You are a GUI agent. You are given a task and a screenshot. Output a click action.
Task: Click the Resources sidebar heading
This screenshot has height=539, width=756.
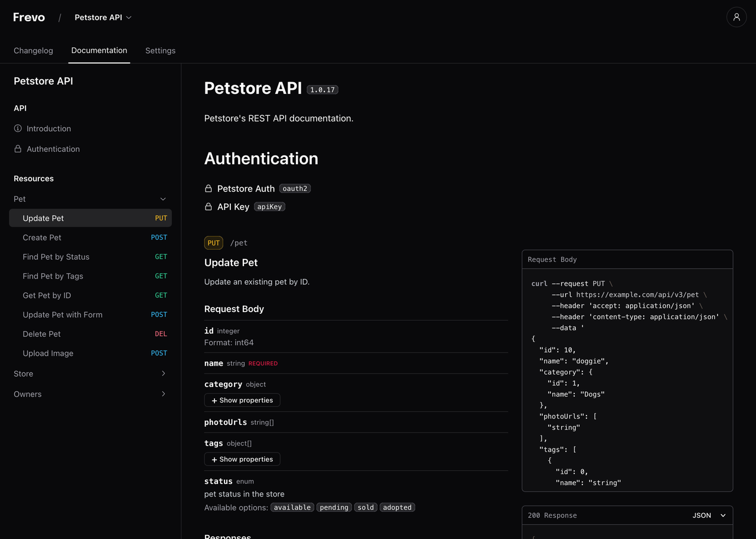click(x=34, y=178)
